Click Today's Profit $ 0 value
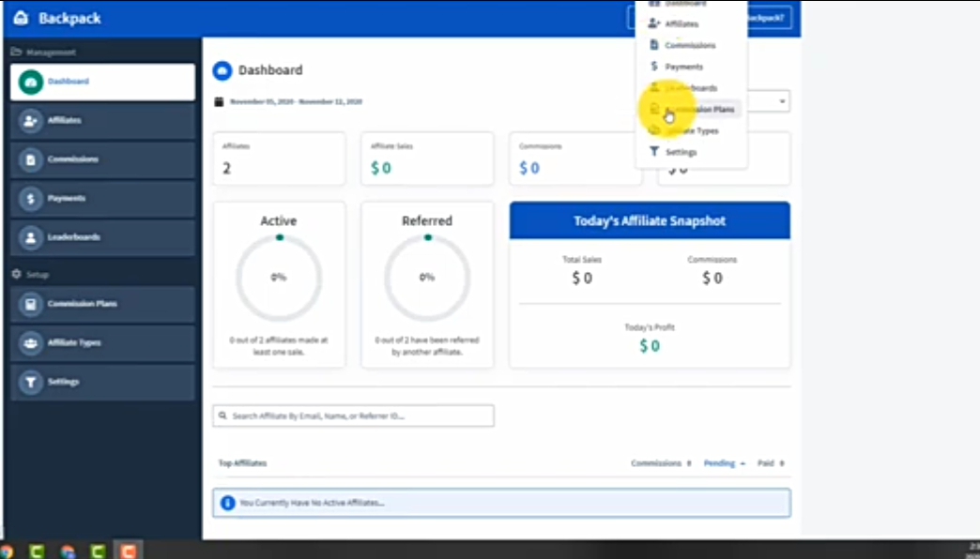 [650, 346]
